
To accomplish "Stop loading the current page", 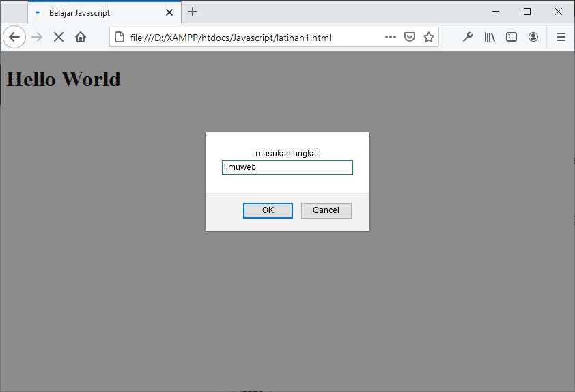I will point(59,37).
